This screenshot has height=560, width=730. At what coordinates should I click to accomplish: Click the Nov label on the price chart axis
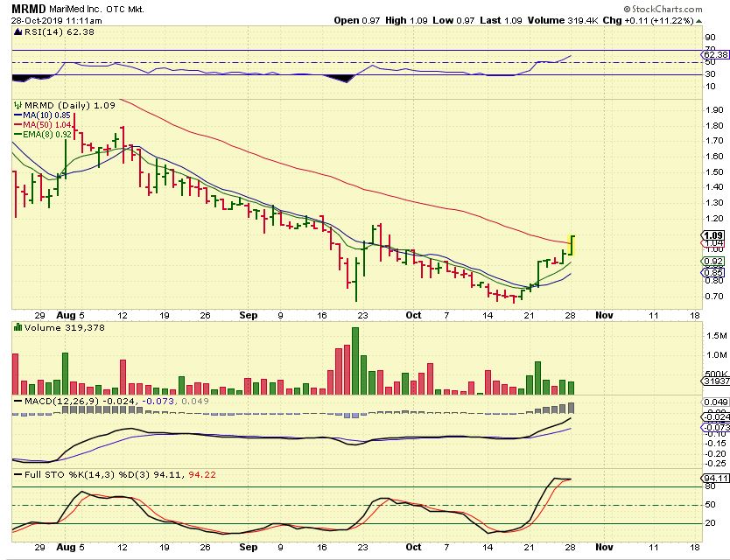604,315
